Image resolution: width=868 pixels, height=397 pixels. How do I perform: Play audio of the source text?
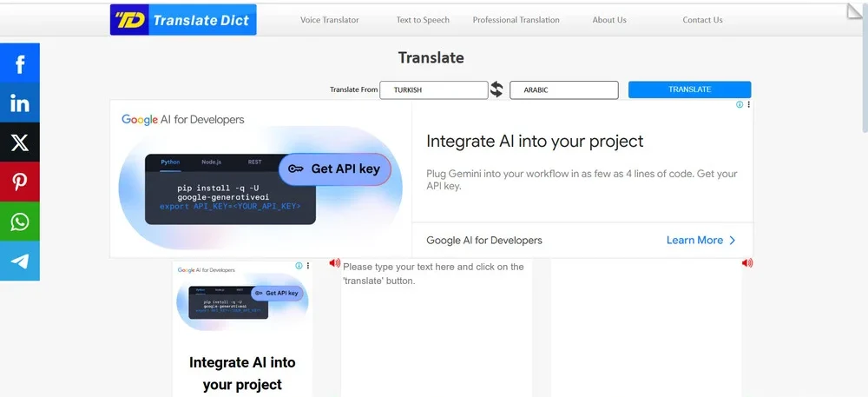[334, 263]
